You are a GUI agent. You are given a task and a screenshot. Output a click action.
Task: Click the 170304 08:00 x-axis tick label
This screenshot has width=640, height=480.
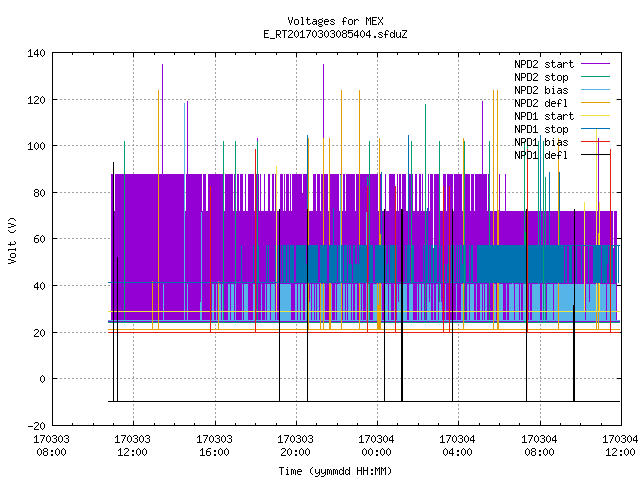pyautogui.click(x=539, y=445)
